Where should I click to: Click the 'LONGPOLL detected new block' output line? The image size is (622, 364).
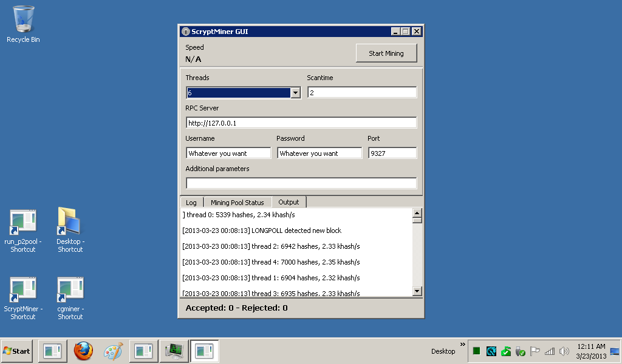(x=262, y=231)
